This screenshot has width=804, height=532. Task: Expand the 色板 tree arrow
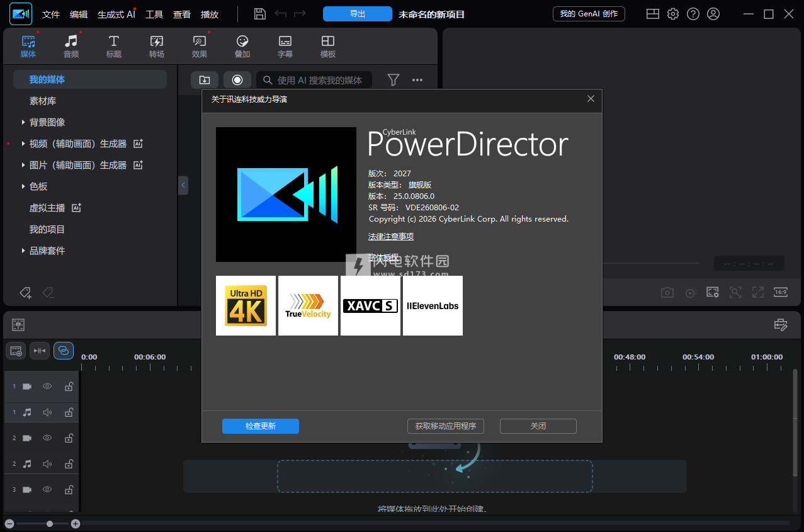point(23,186)
